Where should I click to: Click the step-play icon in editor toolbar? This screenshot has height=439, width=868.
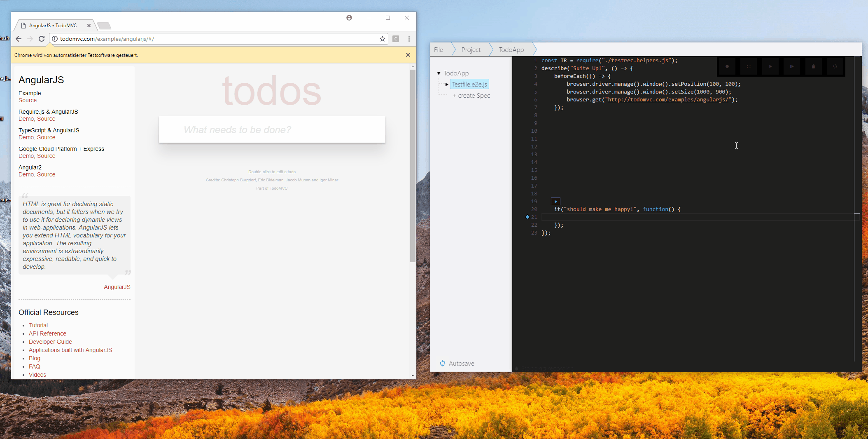(x=792, y=66)
